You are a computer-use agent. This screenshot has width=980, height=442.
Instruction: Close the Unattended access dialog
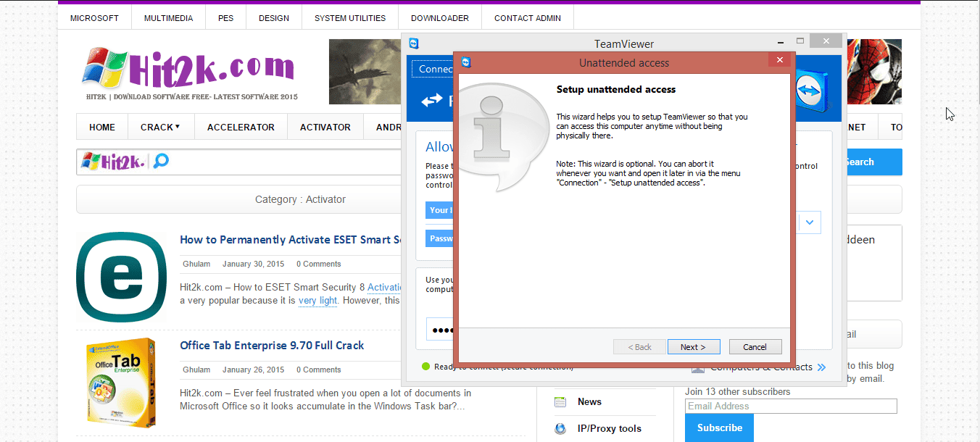780,60
